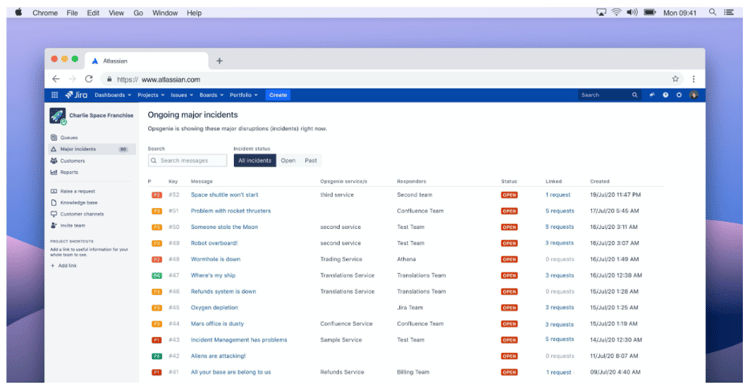
Task: Click the Jira header Search field
Action: click(x=609, y=95)
